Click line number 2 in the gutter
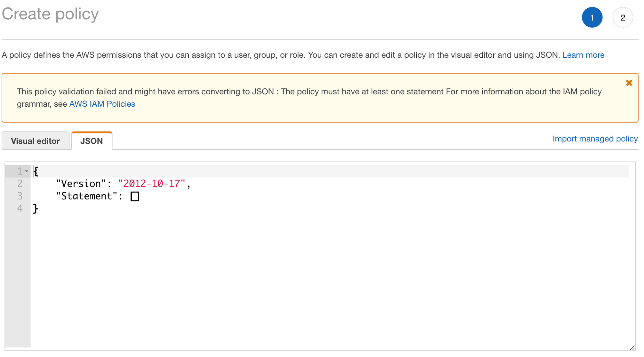The width and height of the screenshot is (644, 357). 20,184
